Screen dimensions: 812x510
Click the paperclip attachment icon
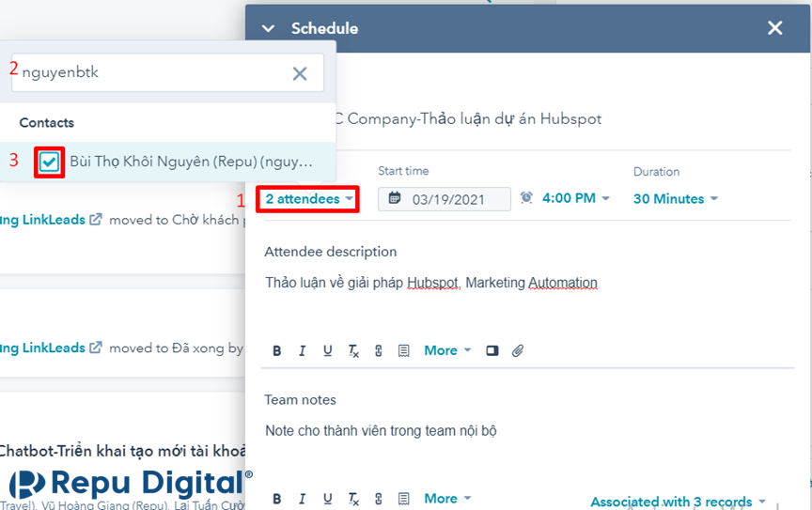tap(518, 351)
